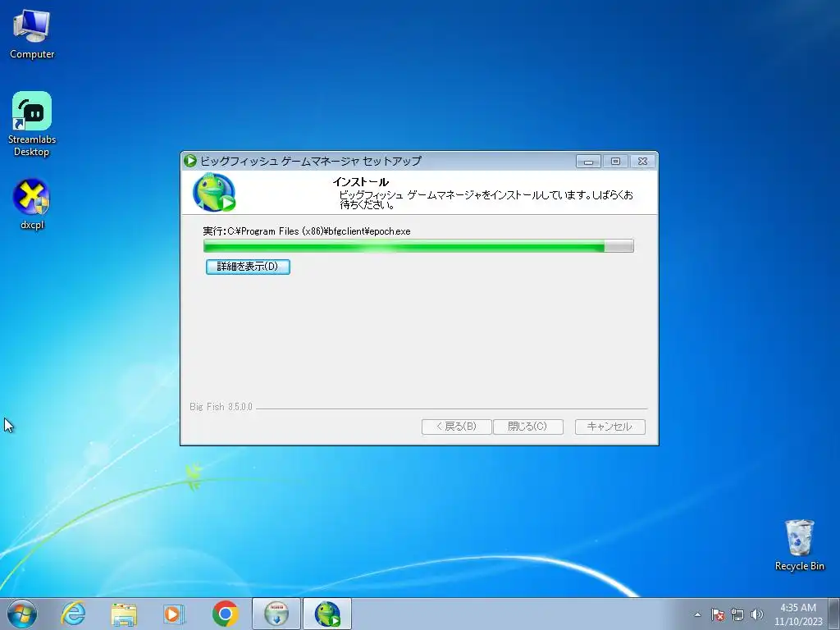Minimize the Big Fish setup window
Screen dimensions: 840x630
588,161
